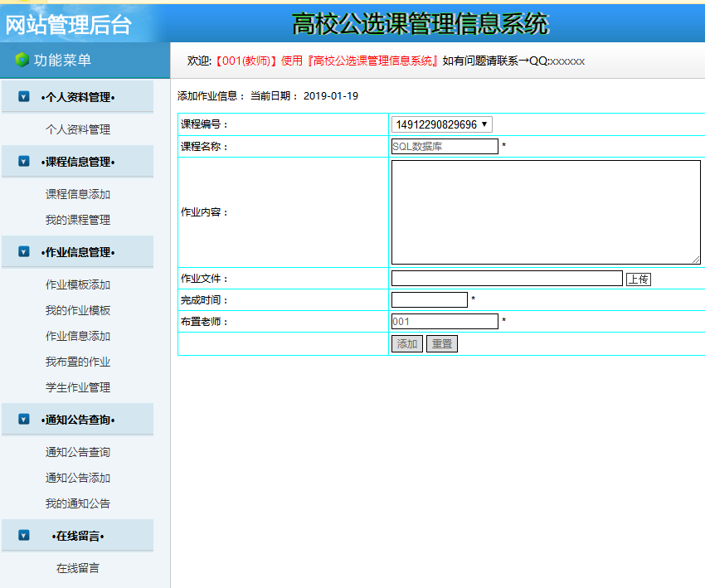Click the 网站管理后台 header title
Image resolution: width=705 pixels, height=588 pixels.
coord(68,24)
